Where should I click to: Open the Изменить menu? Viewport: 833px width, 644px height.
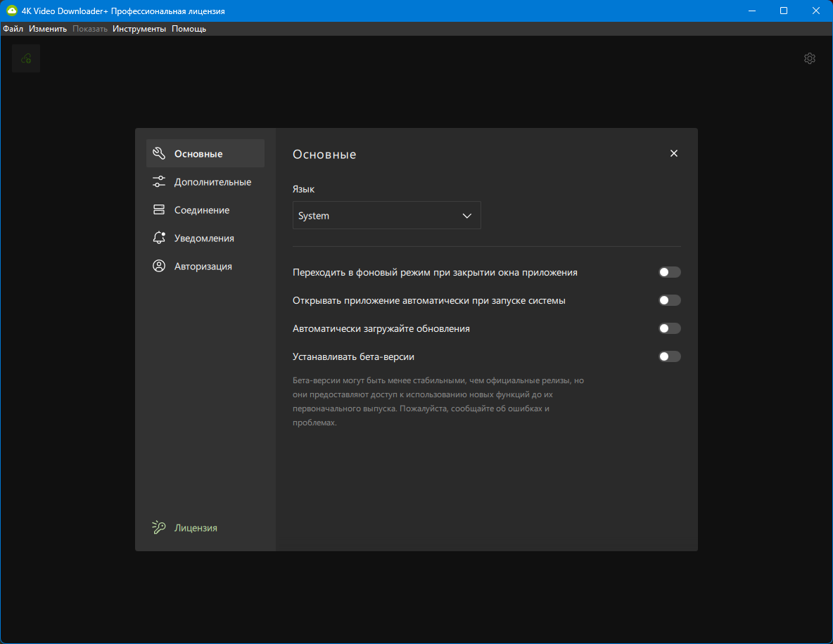[x=48, y=29]
